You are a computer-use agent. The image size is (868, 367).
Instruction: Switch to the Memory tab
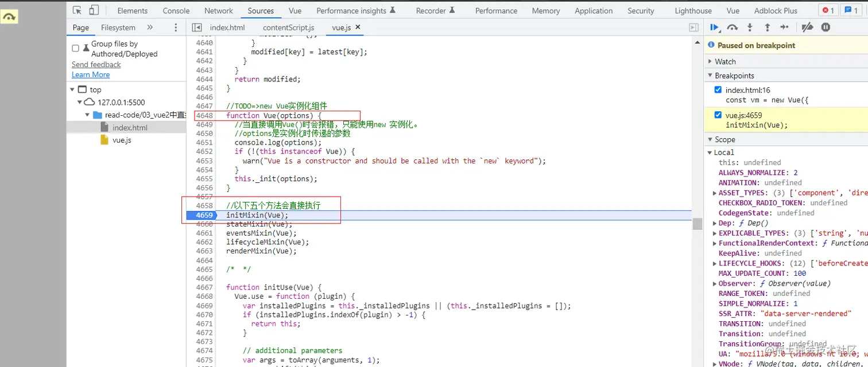click(546, 11)
